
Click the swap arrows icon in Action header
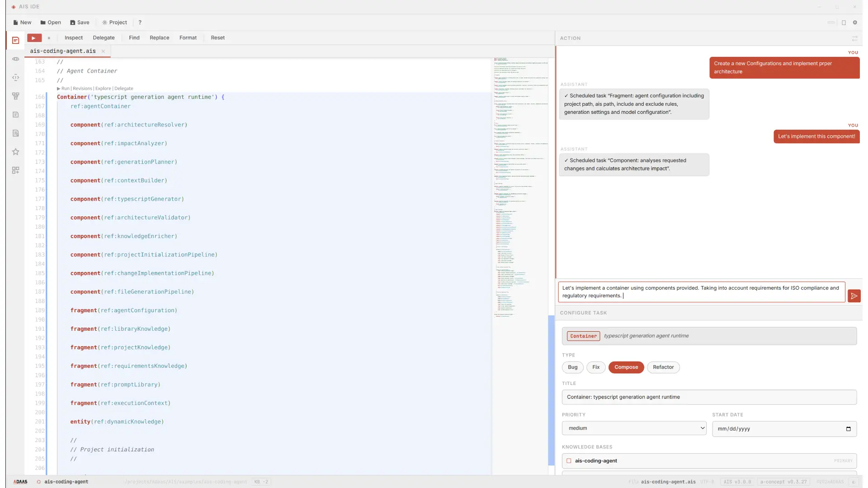tap(854, 38)
